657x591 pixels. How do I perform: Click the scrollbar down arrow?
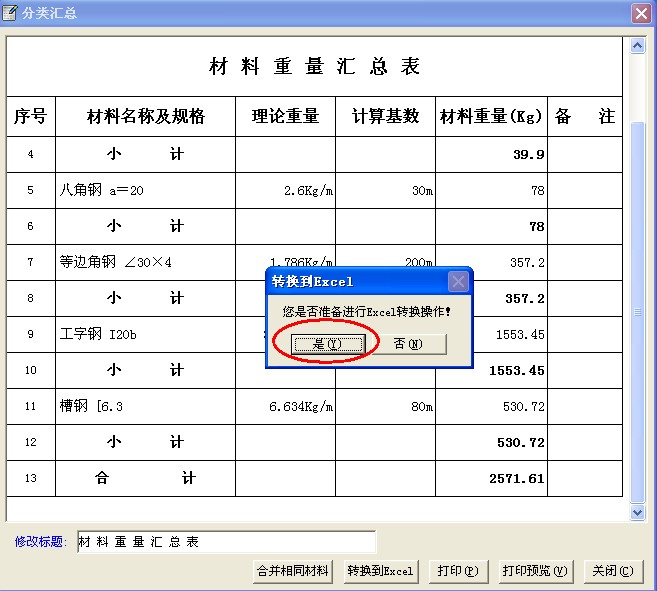click(x=638, y=512)
